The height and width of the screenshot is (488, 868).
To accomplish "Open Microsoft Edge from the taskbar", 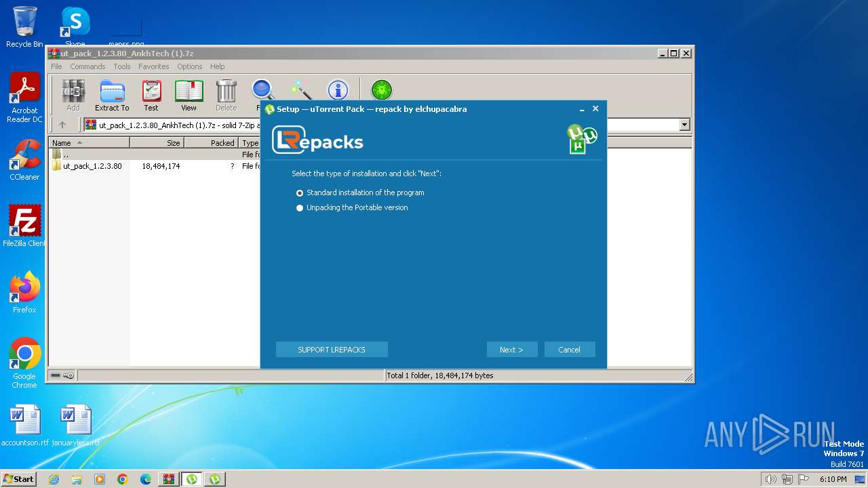I will click(x=146, y=479).
